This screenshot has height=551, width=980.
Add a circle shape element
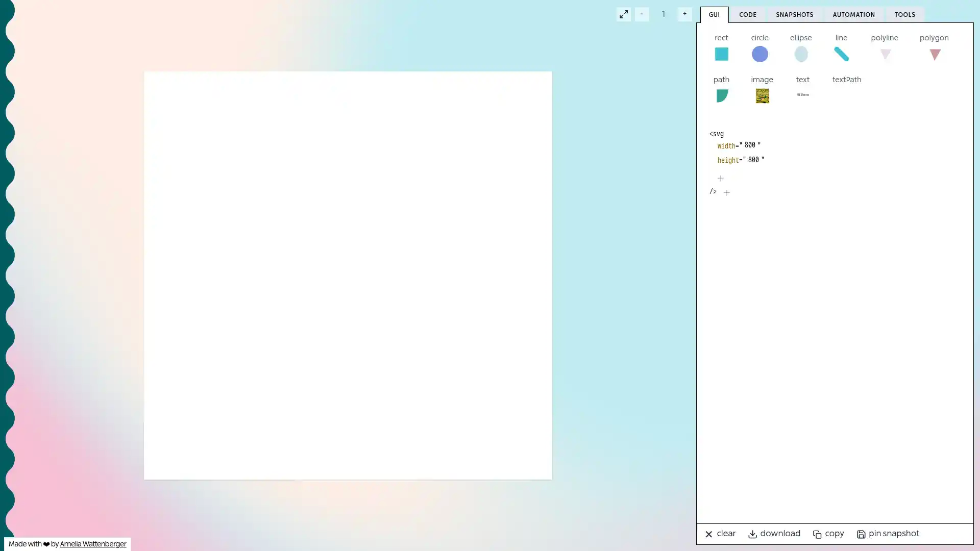(x=759, y=54)
